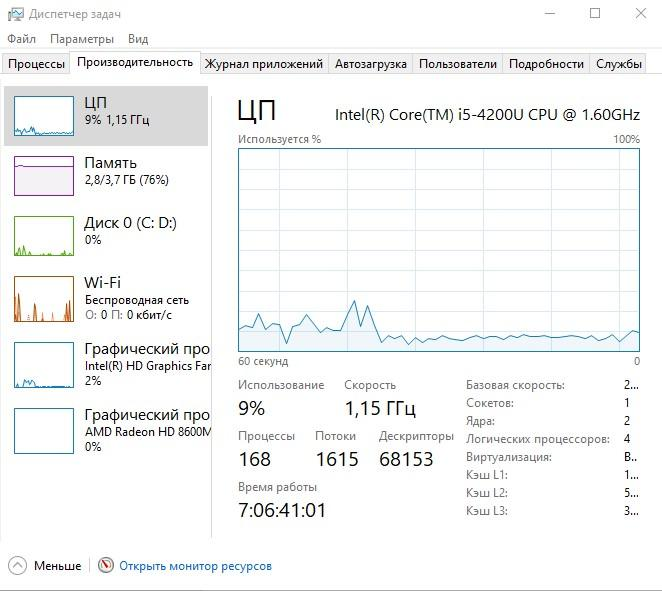This screenshot has width=662, height=591.
Task: Click the Ядра label
Action: (x=480, y=421)
